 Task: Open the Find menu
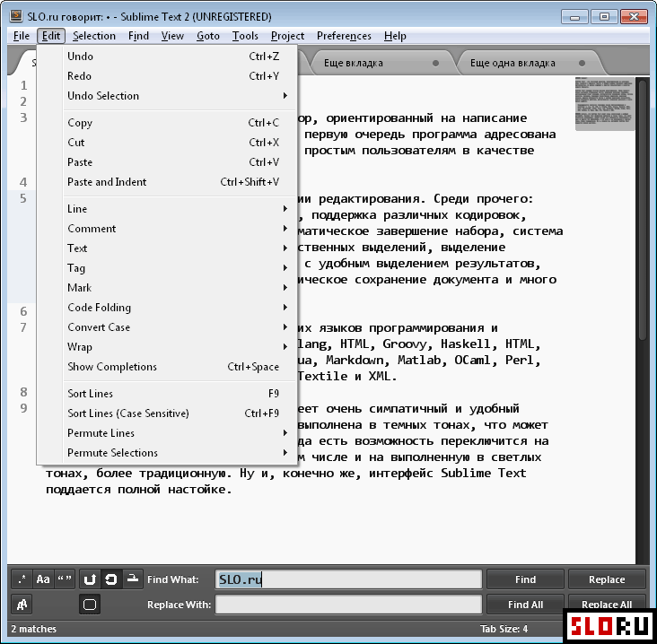coord(138,36)
